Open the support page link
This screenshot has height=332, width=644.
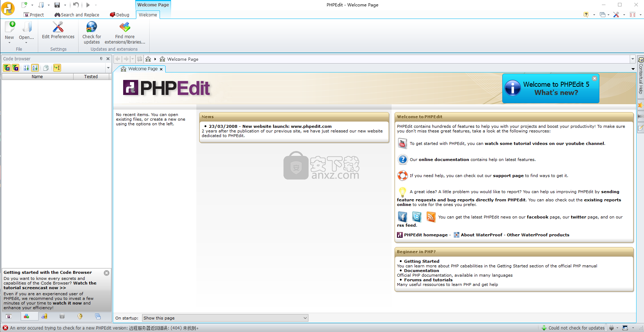click(508, 176)
